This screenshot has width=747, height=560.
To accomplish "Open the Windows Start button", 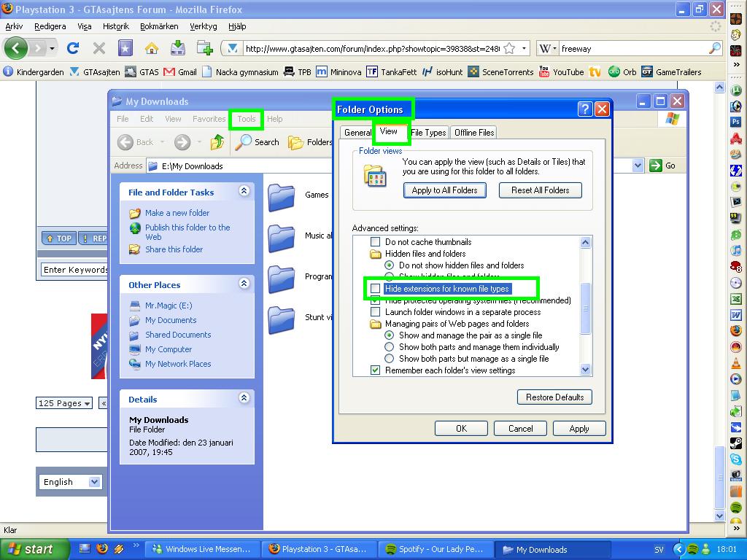I will point(31,550).
